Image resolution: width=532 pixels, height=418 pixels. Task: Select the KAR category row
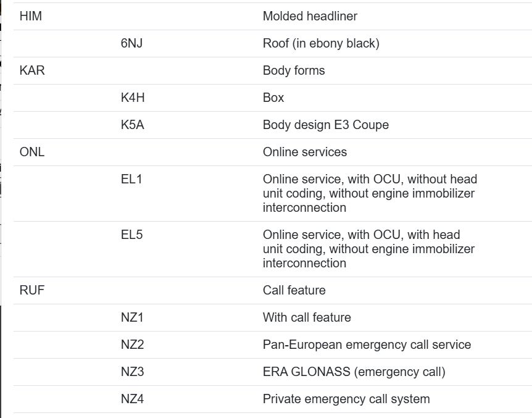[273, 70]
